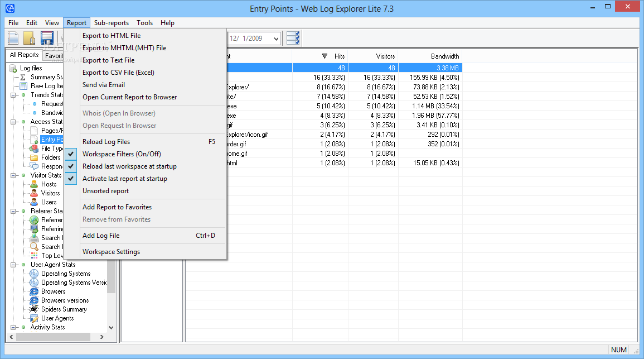This screenshot has width=644, height=359.
Task: Switch to the Favorites tab
Action: tap(54, 55)
